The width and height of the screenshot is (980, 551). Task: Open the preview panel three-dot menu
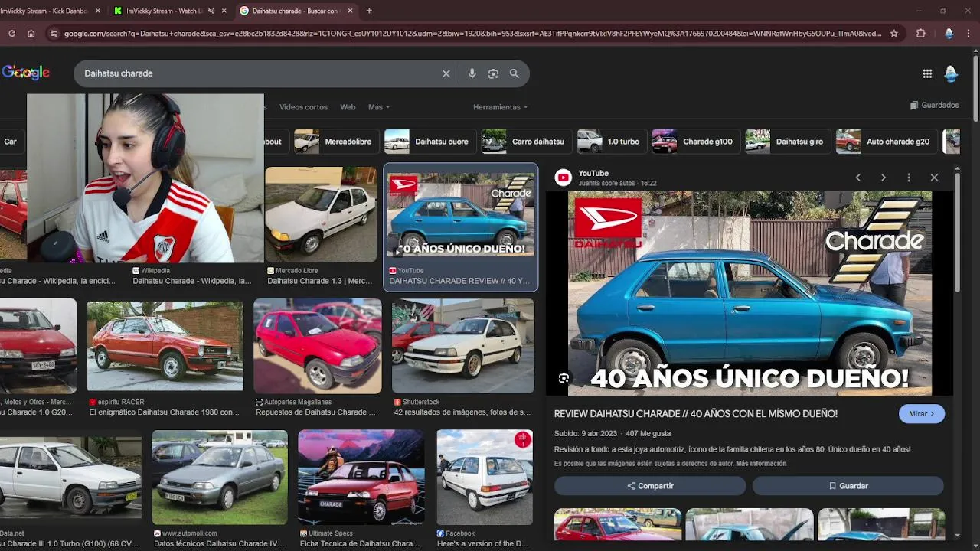click(909, 178)
